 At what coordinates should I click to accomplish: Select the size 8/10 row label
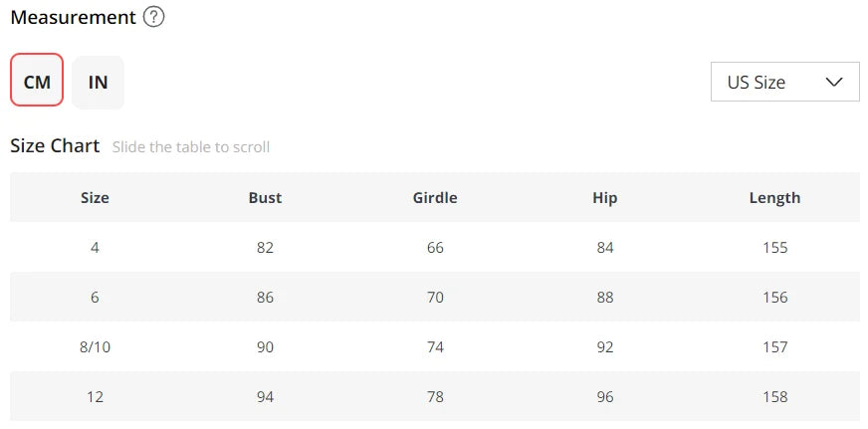[x=95, y=346]
